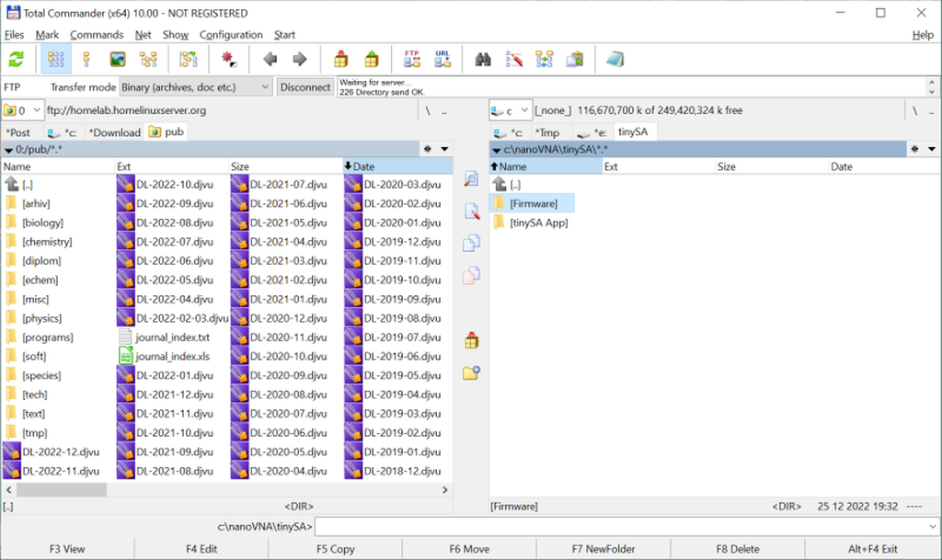Go forward with the right arrow icon
Viewport: 942px width, 560px height.
tap(299, 60)
